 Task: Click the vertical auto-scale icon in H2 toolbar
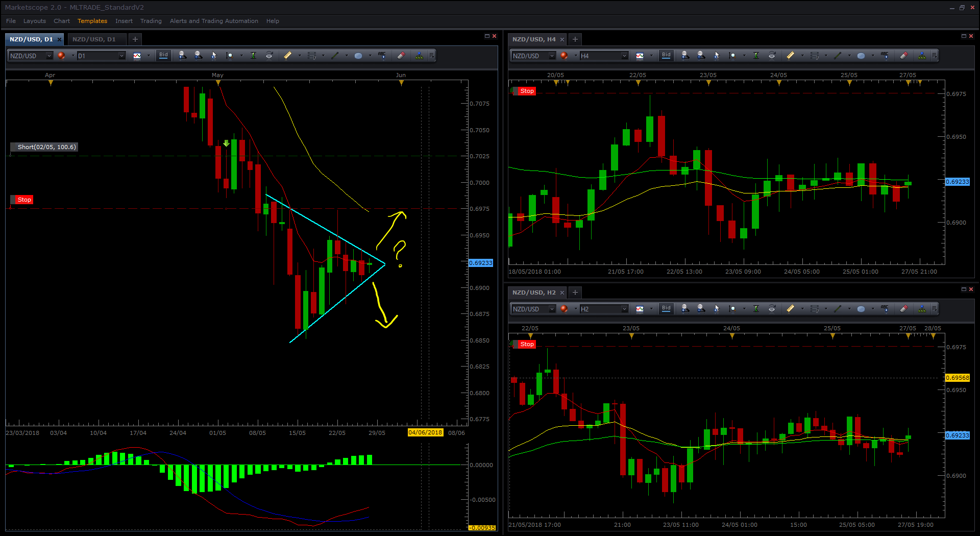756,308
